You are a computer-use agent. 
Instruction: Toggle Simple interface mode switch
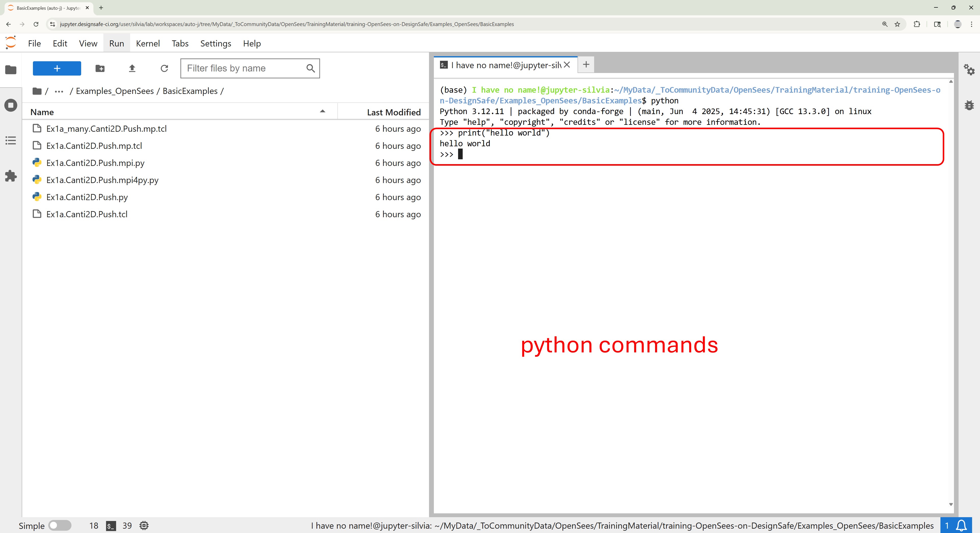coord(60,525)
